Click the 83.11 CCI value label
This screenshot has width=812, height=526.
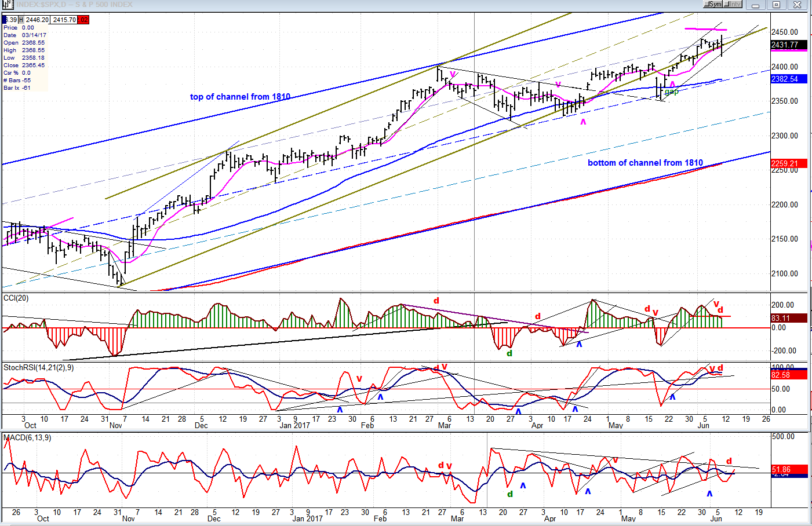[x=788, y=318]
